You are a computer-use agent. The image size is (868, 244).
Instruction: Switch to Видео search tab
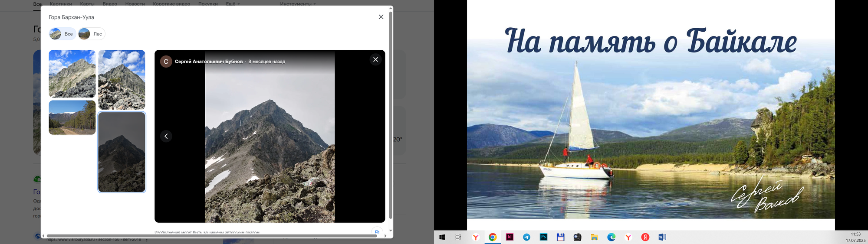110,4
